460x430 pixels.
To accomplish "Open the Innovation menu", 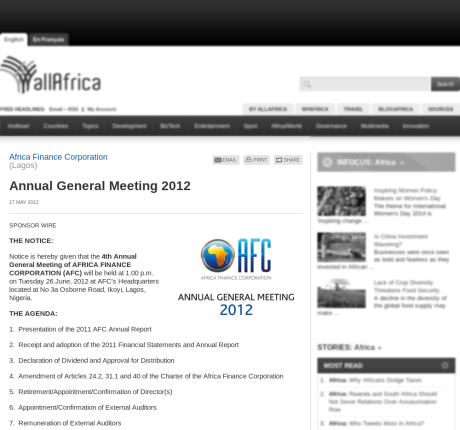I will (x=416, y=126).
